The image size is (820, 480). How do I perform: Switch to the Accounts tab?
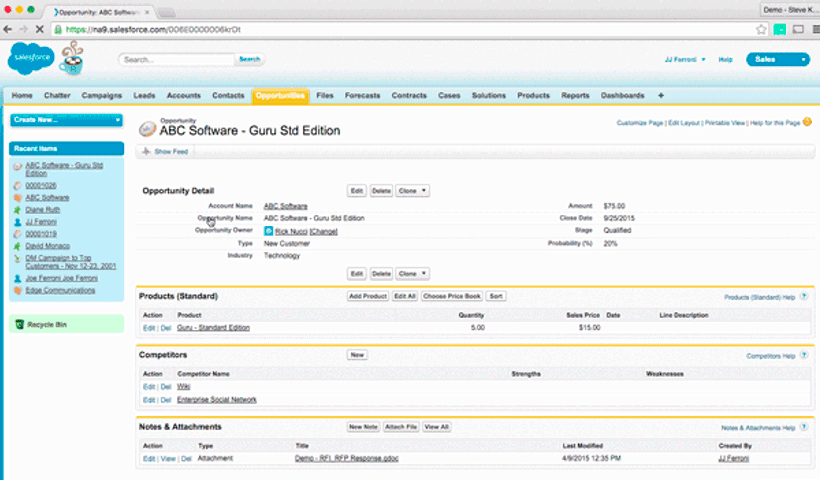(x=183, y=95)
